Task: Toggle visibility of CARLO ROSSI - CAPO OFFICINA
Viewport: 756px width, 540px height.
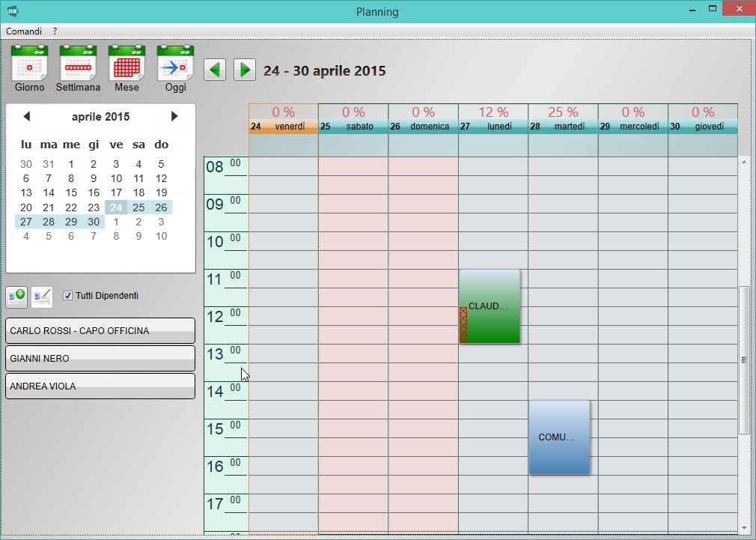Action: tap(100, 330)
